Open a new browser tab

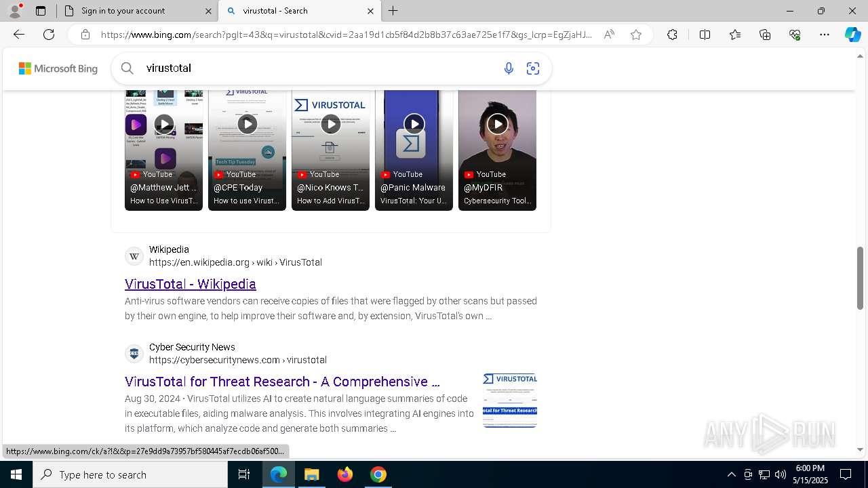tap(393, 11)
